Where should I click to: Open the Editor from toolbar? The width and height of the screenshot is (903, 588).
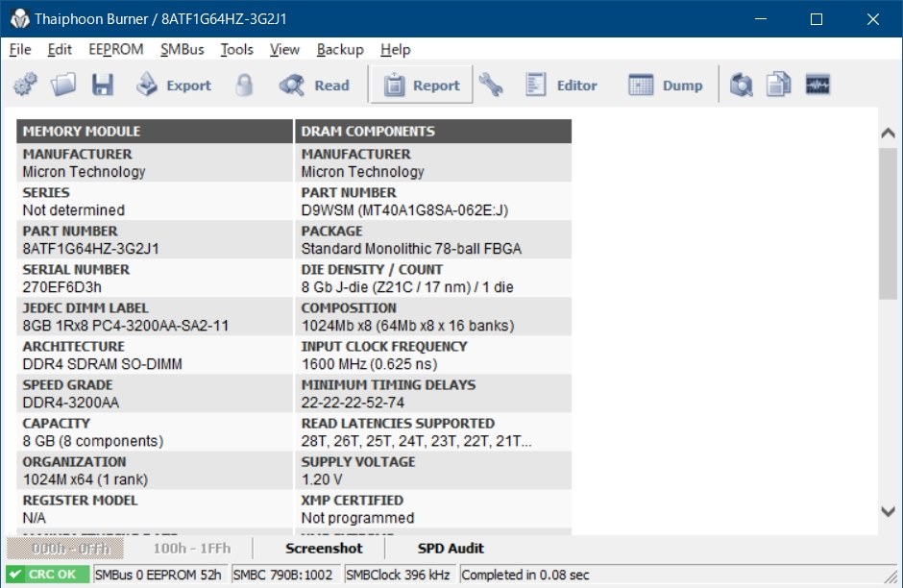tap(561, 86)
